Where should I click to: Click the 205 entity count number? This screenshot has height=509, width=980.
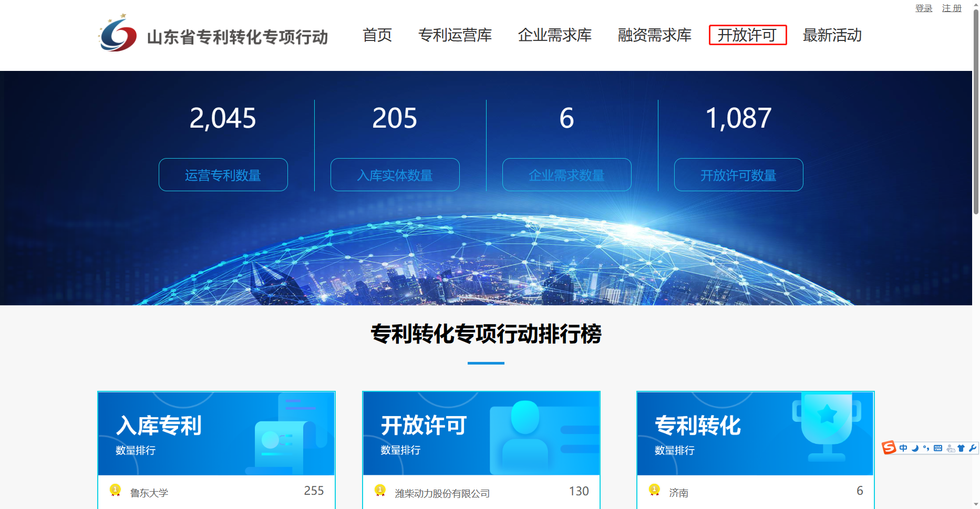click(x=395, y=118)
